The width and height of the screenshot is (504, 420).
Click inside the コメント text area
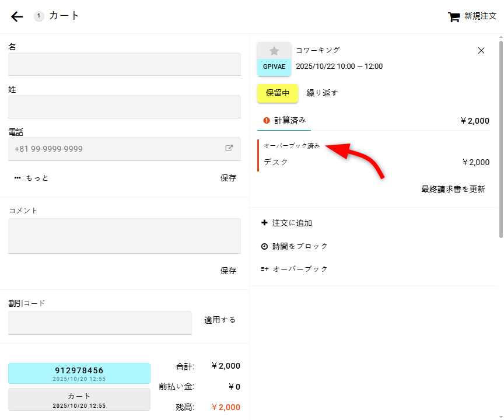(124, 236)
